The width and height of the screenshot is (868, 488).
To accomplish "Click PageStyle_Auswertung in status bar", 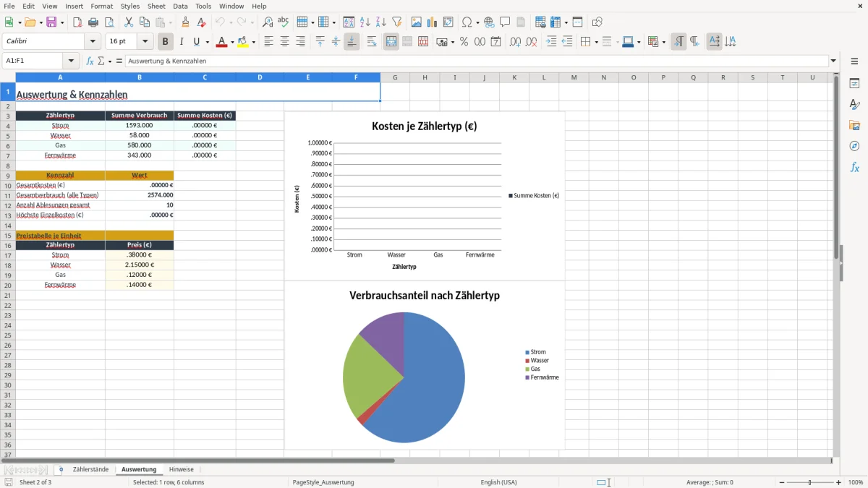I will (323, 482).
